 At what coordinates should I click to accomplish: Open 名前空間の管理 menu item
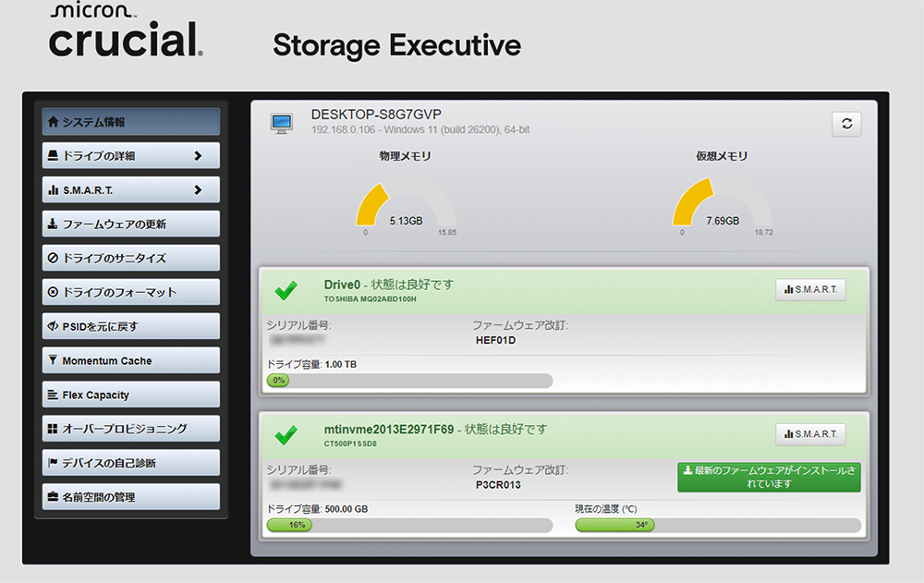[x=130, y=497]
